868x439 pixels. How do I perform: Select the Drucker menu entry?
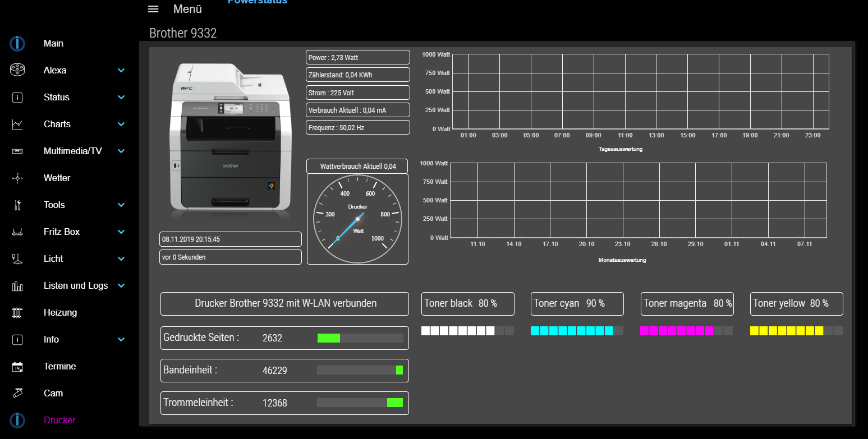coord(59,420)
